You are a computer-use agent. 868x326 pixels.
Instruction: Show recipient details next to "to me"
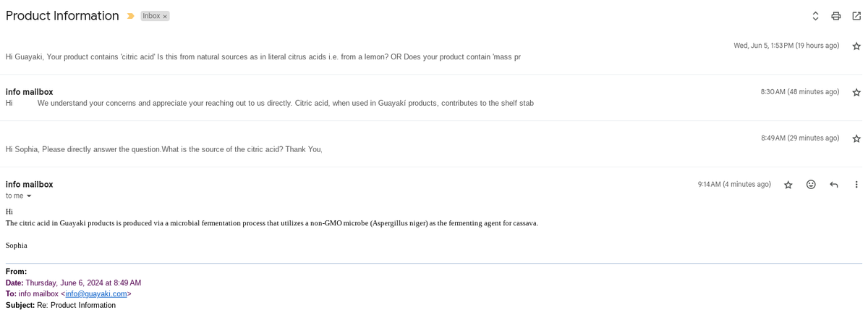coord(30,196)
